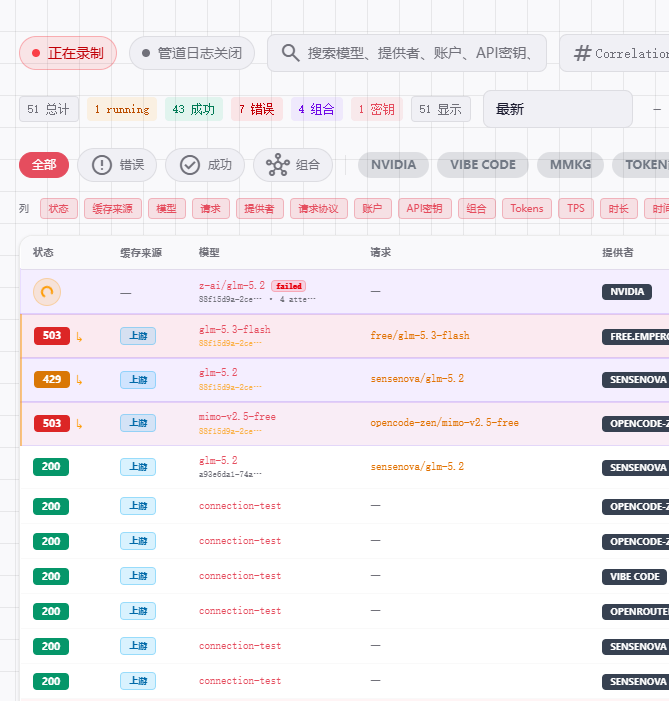Click the 1 running stat badge
The width and height of the screenshot is (669, 701).
122,109
